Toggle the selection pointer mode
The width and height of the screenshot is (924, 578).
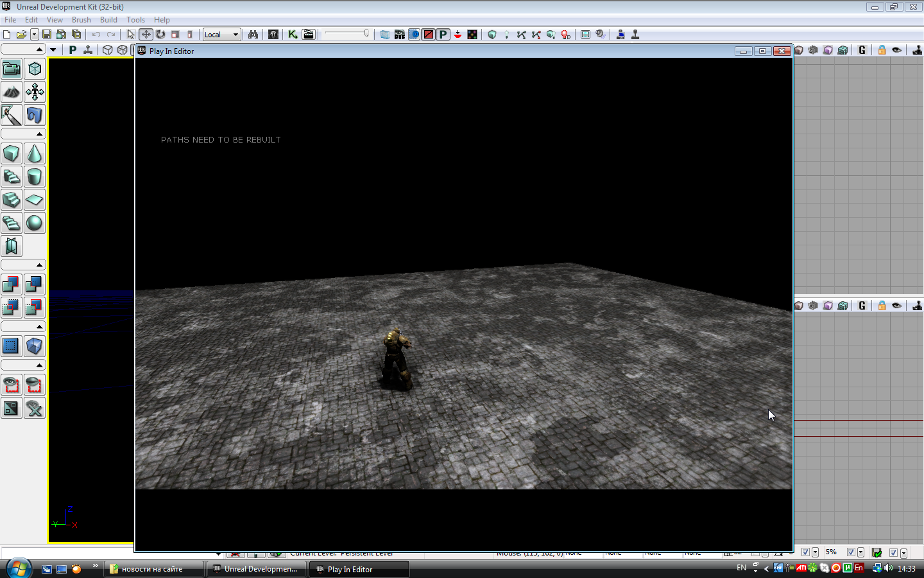pos(131,35)
